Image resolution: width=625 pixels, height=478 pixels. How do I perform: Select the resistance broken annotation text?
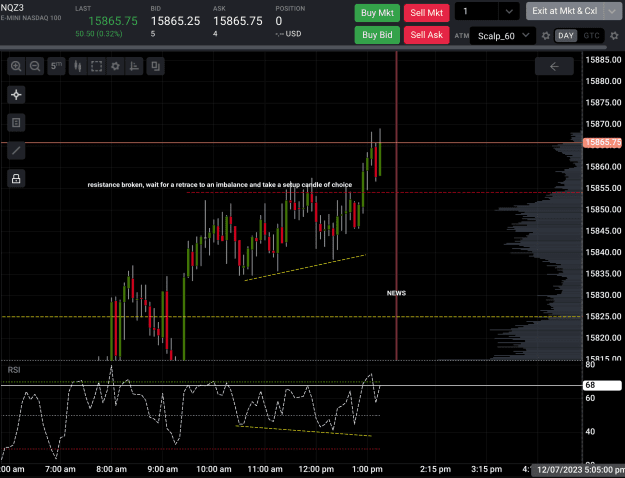pos(220,185)
